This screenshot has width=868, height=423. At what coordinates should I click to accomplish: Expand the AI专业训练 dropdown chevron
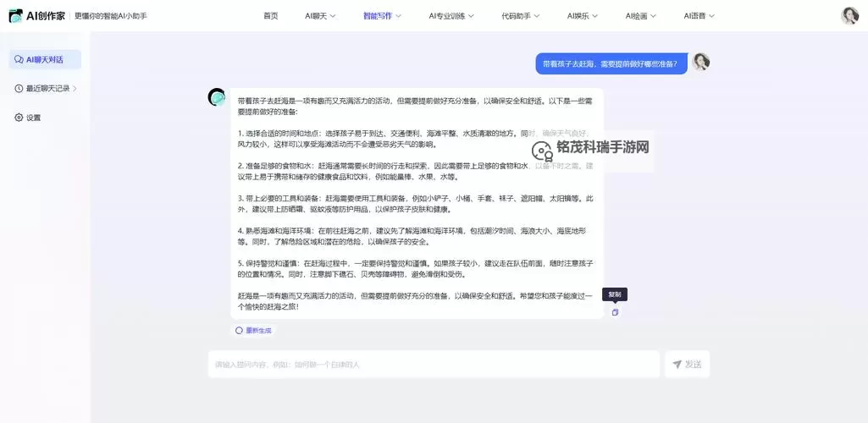pyautogui.click(x=471, y=16)
